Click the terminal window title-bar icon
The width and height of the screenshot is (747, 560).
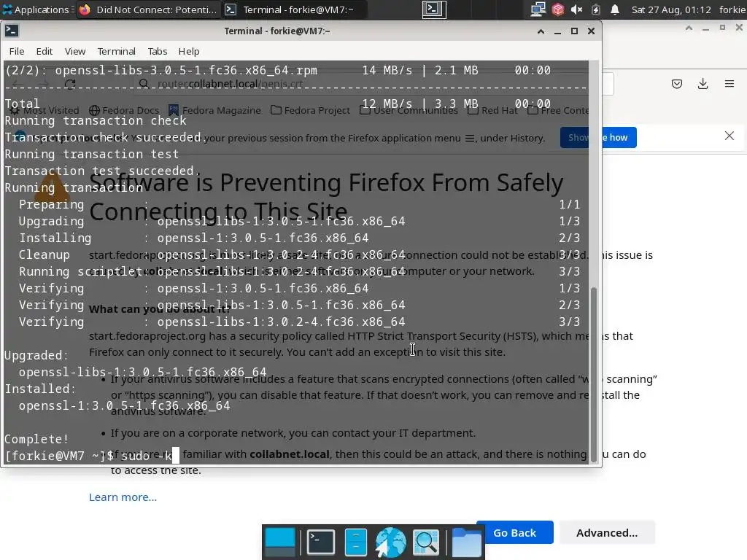pyautogui.click(x=12, y=31)
